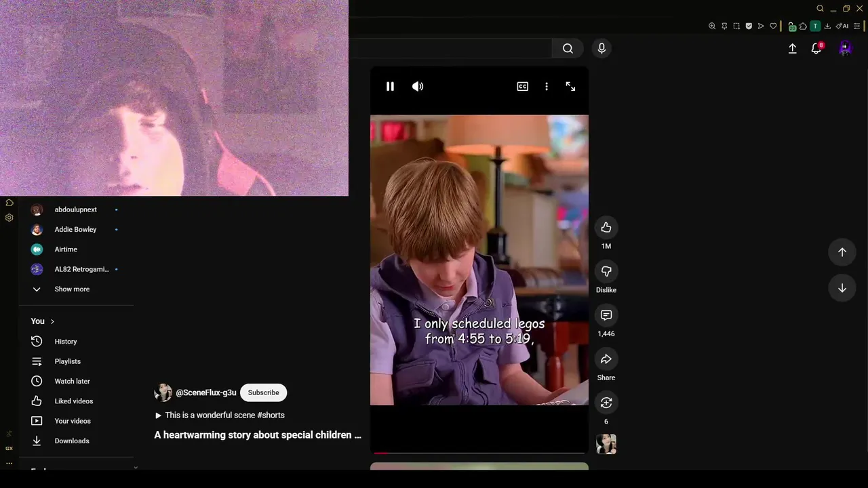The image size is (868, 488).
Task: Subscribe to @SceneFlux-g3u
Action: pos(263,392)
